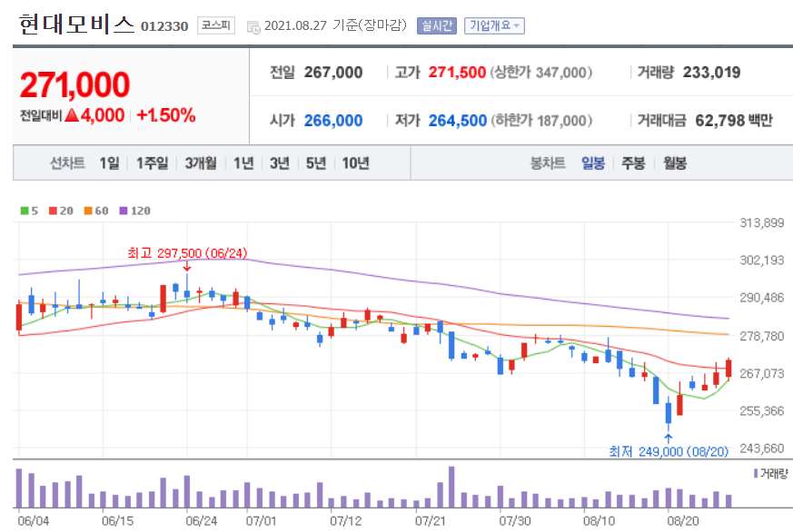Click the 코스피 market badge
This screenshot has width=793, height=532.
tap(216, 25)
